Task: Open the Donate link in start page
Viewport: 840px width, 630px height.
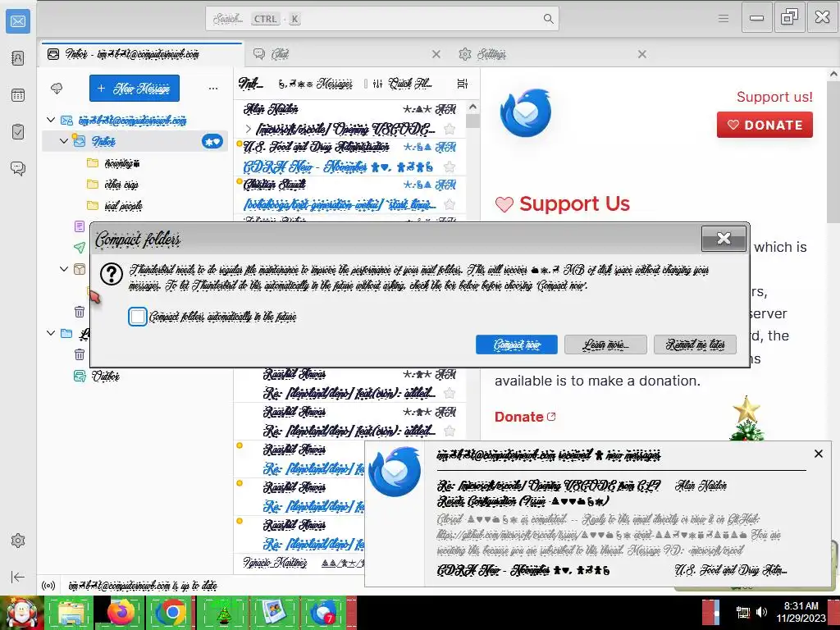Action: click(524, 417)
